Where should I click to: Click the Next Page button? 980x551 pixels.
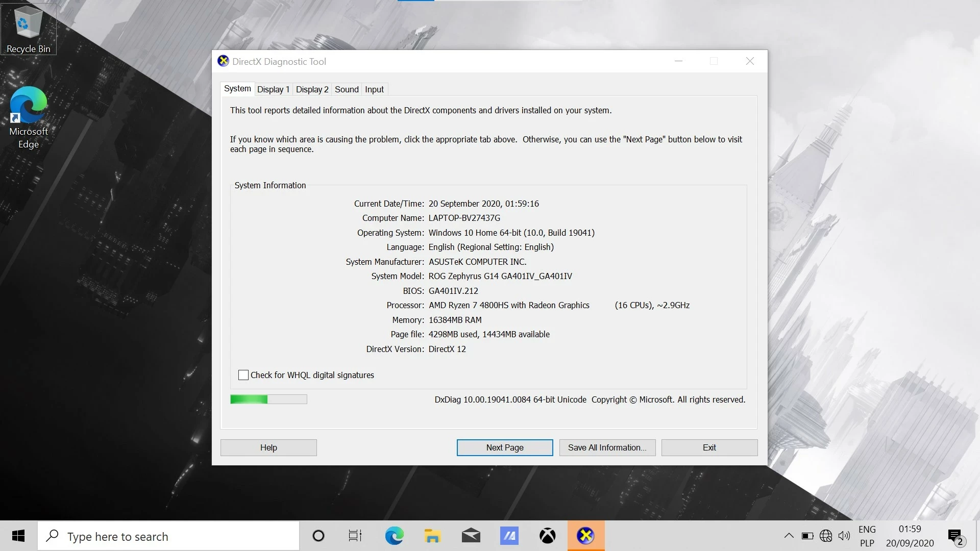coord(505,447)
